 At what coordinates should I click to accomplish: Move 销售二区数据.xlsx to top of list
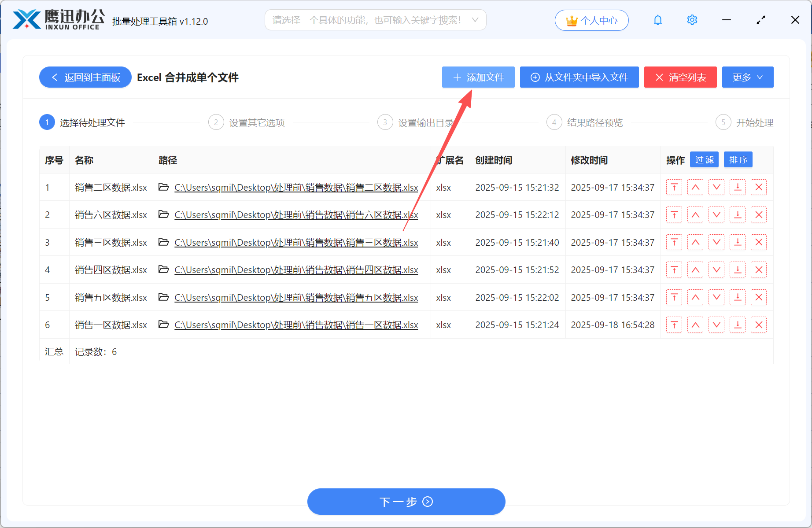pos(674,187)
